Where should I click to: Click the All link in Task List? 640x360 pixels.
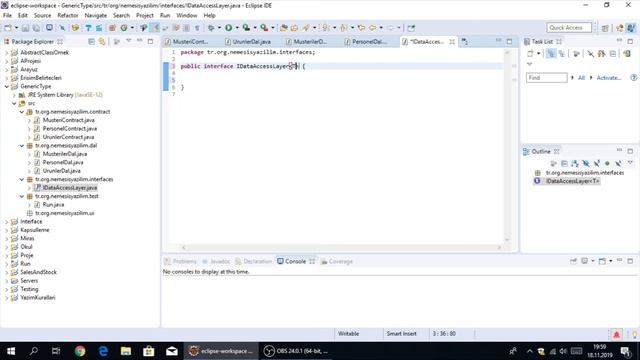(581, 78)
